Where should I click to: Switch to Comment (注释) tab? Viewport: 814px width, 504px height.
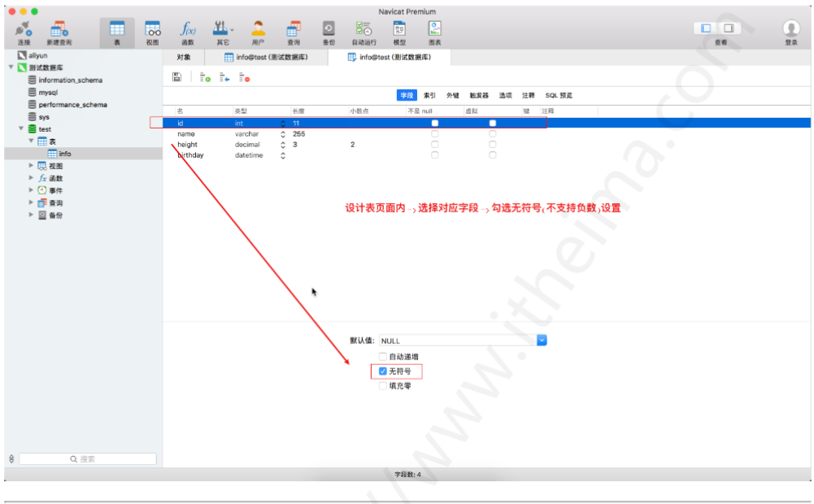[x=529, y=95]
